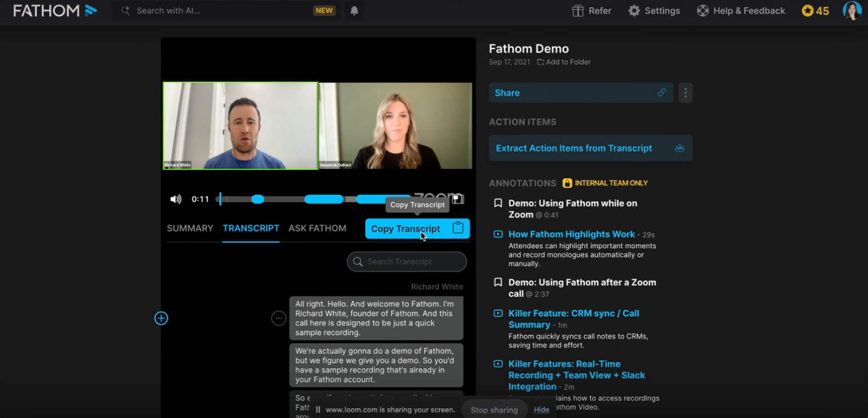Select the Transcript tab
Screen dimensions: 868x418
pyautogui.click(x=251, y=228)
